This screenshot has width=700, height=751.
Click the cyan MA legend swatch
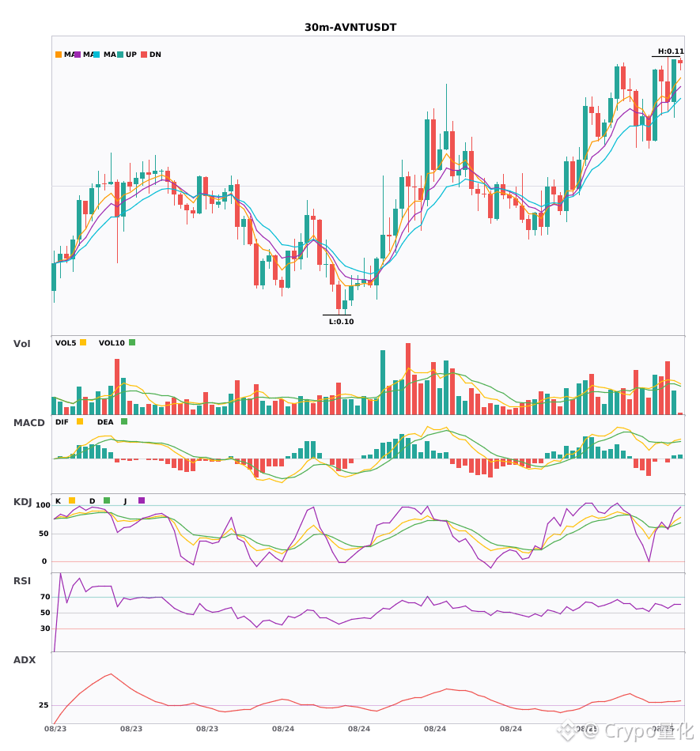96,55
